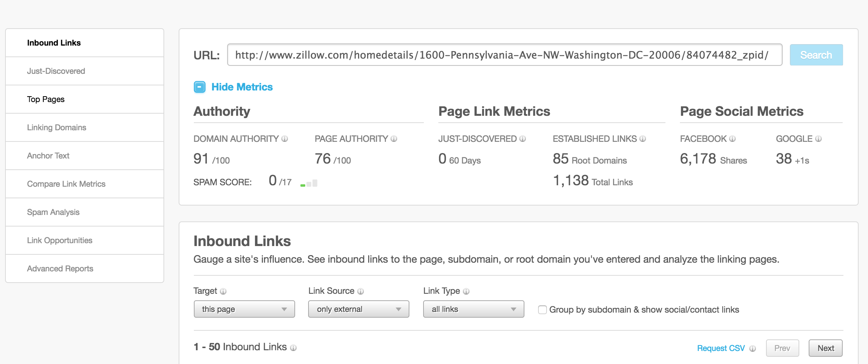
Task: Go to the Next page of inbound links
Action: [x=826, y=348]
